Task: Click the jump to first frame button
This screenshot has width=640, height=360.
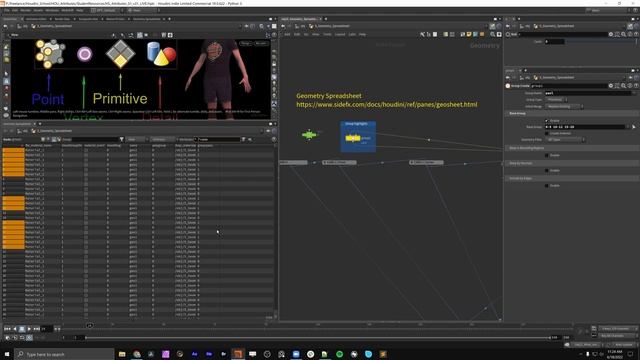Action: tap(7, 329)
